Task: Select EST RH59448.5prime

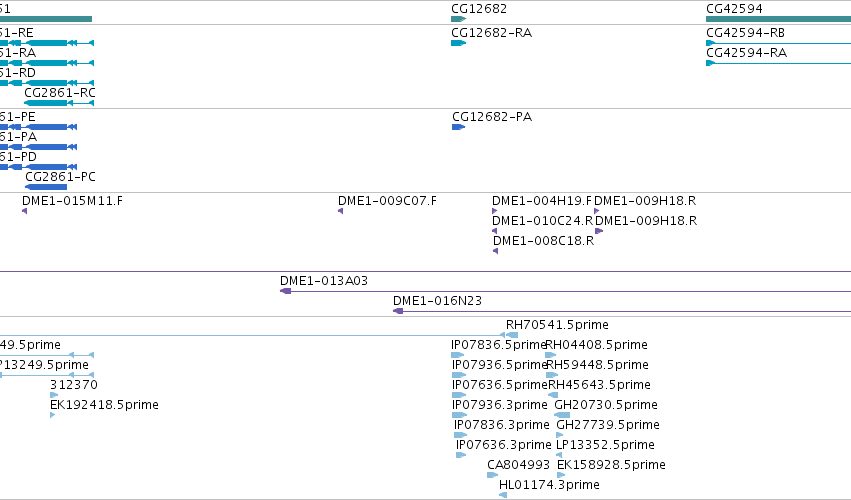Action: tap(598, 365)
